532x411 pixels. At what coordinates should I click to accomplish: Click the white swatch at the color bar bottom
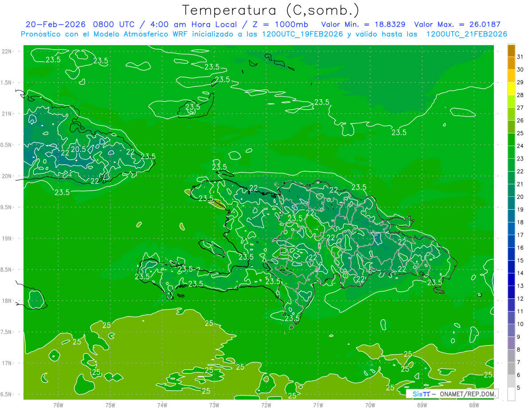511,394
